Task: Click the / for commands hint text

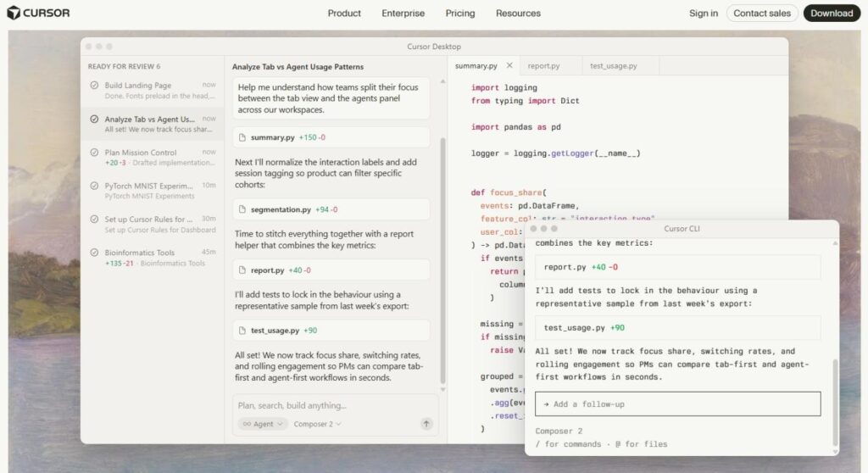Action: coord(568,444)
